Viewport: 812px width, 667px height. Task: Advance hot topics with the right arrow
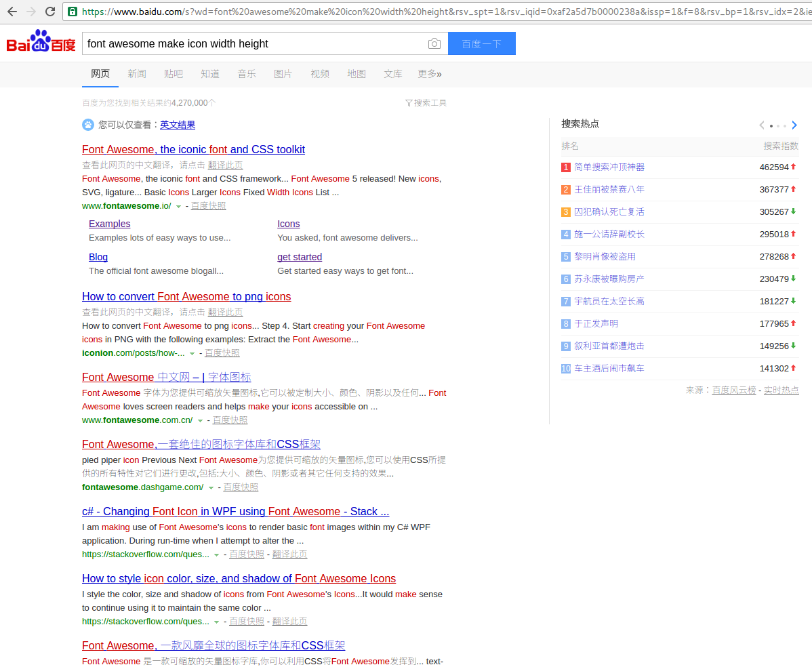point(794,125)
